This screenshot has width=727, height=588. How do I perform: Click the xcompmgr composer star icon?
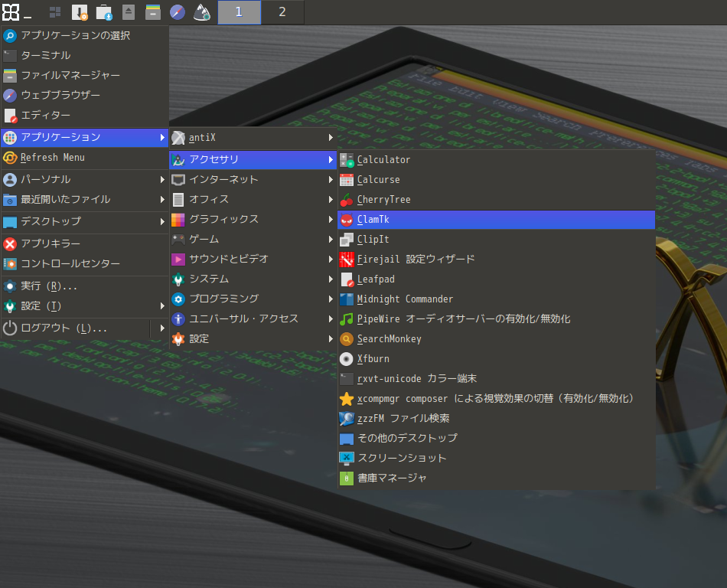[347, 399]
